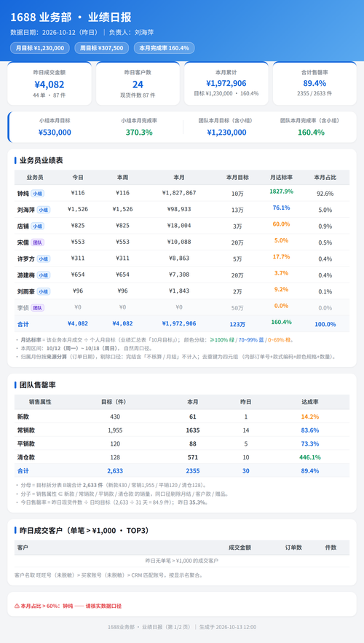The height and width of the screenshot is (643, 364).
Task: Click the 本月目标 column header
Action: click(x=237, y=178)
